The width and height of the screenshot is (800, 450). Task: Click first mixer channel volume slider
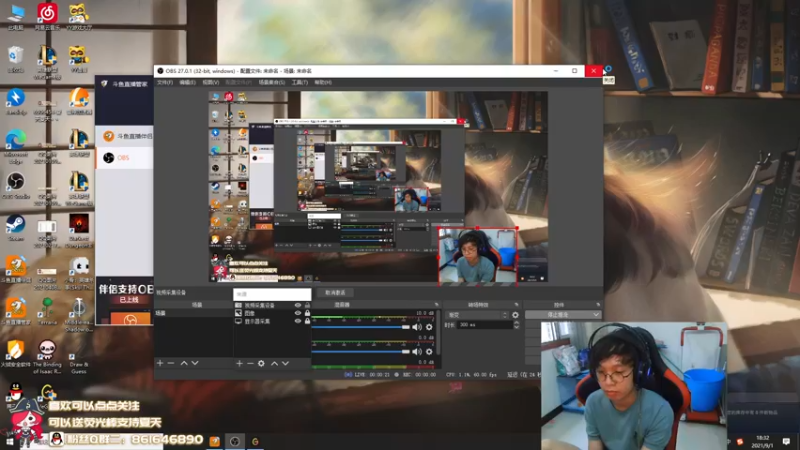(x=361, y=327)
